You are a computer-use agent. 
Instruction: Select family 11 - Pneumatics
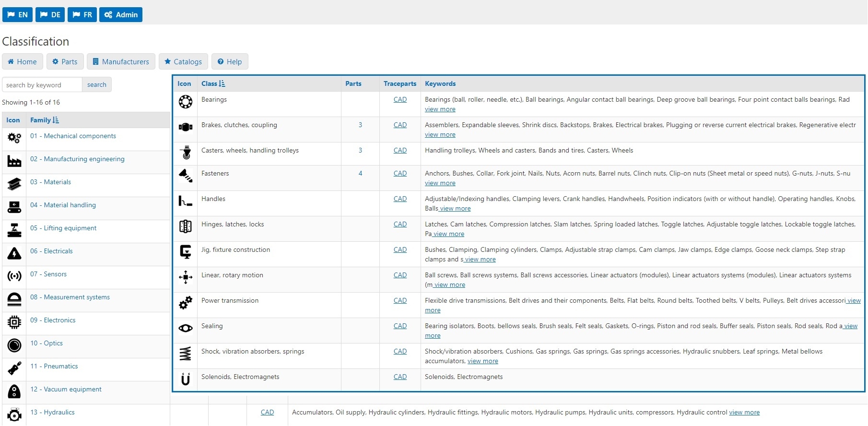54,367
